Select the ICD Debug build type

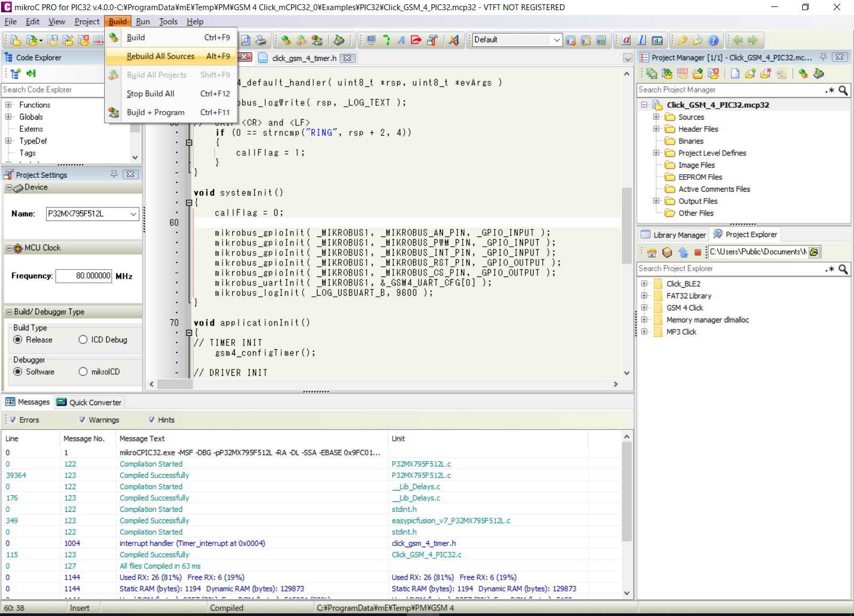coord(83,340)
